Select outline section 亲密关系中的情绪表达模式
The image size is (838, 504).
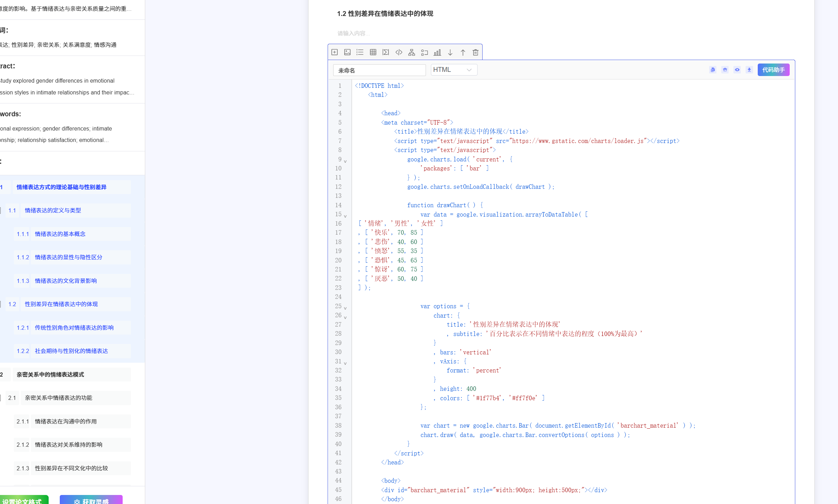point(50,375)
